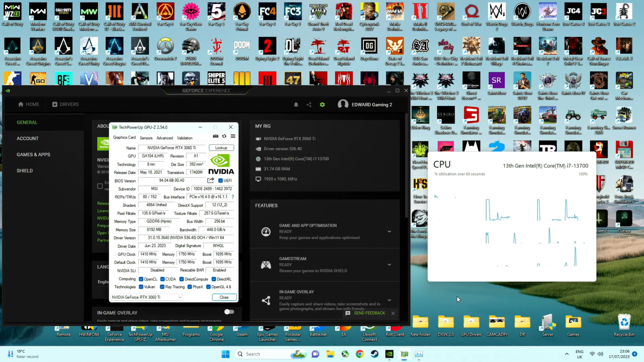Viewport: 644px width, 362px height.
Task: Click the Bus Interface question mark
Action: pos(233,197)
